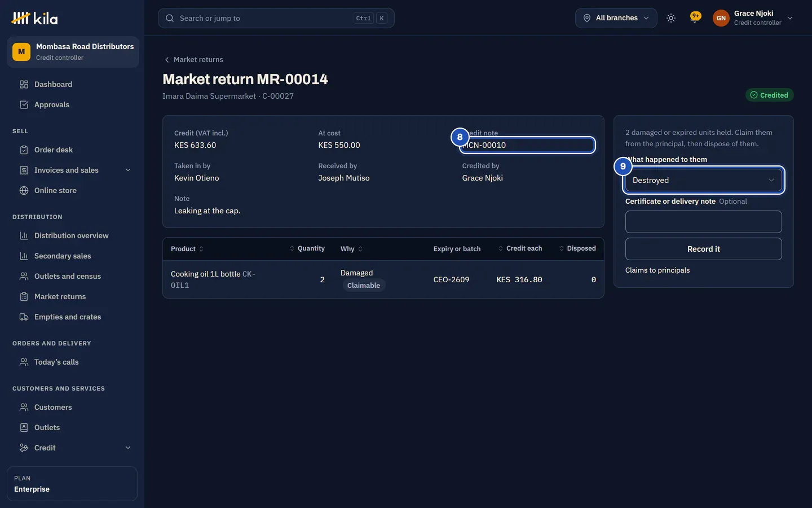Click the Expiry or batch column header
812x508 pixels.
point(457,249)
